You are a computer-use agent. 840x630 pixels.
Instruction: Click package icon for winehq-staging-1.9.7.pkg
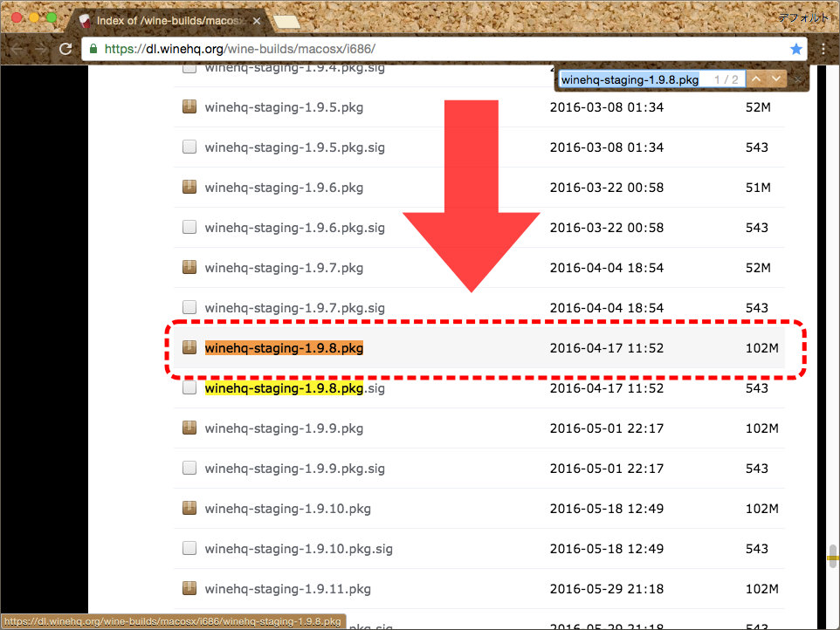[x=189, y=267]
